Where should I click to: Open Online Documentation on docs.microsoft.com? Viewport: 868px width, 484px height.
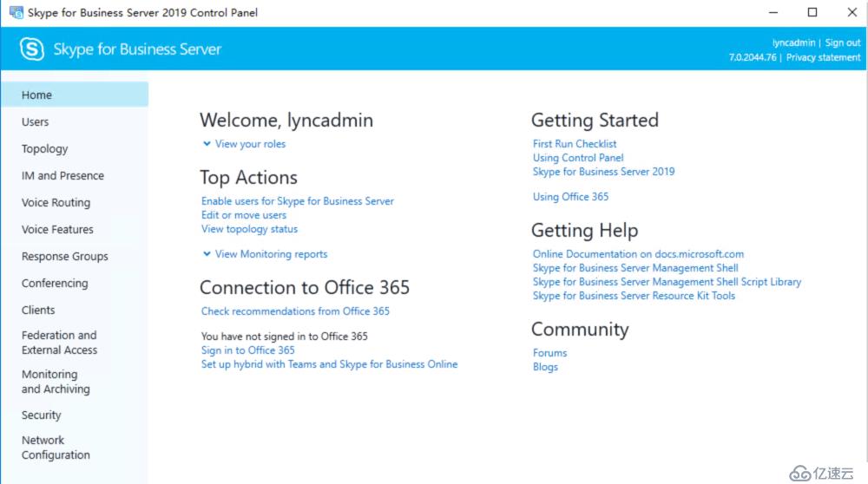tap(638, 254)
